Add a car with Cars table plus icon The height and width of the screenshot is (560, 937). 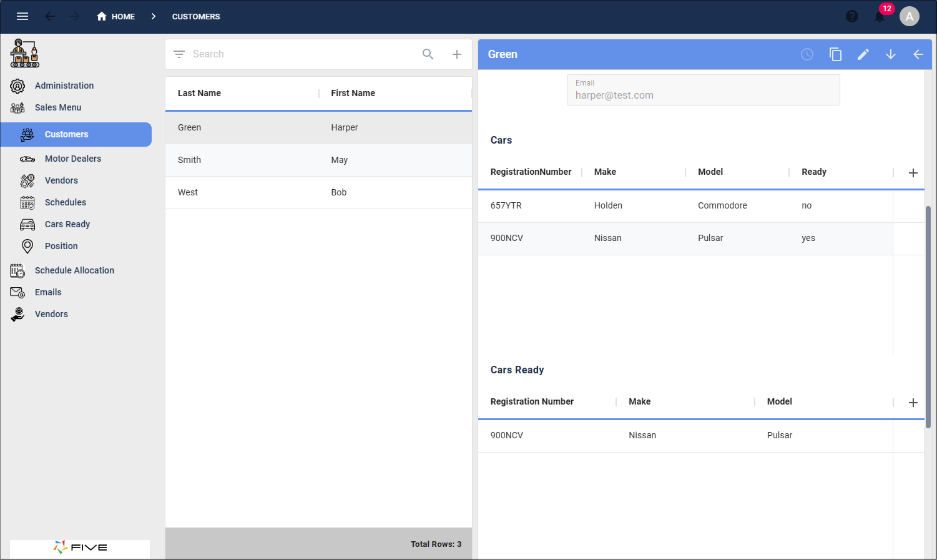913,173
